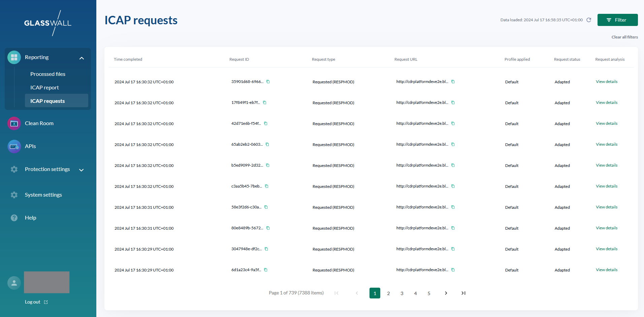Expand the Protection settings section
The width and height of the screenshot is (644, 317).
(x=81, y=170)
